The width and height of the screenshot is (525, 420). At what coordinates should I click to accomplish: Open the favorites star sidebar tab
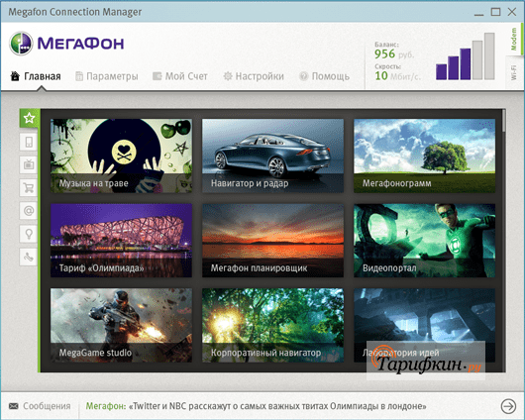point(29,118)
